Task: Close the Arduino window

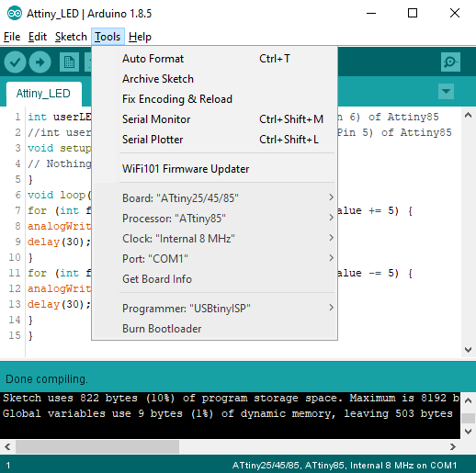Action: pos(455,13)
